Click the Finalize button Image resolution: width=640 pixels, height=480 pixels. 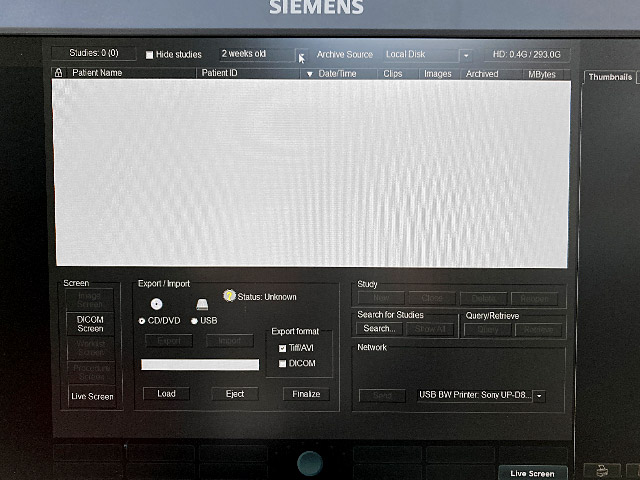(306, 394)
